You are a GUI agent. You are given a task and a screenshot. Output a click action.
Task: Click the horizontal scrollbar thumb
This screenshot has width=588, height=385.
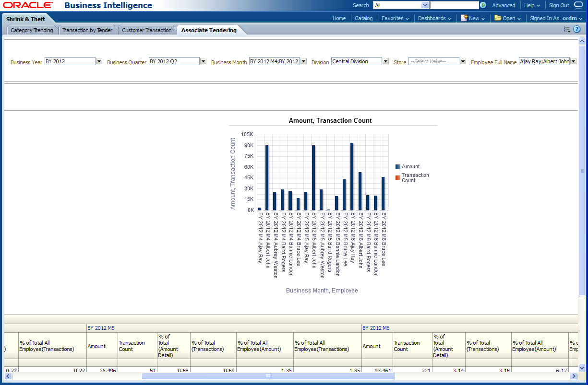click(268, 376)
